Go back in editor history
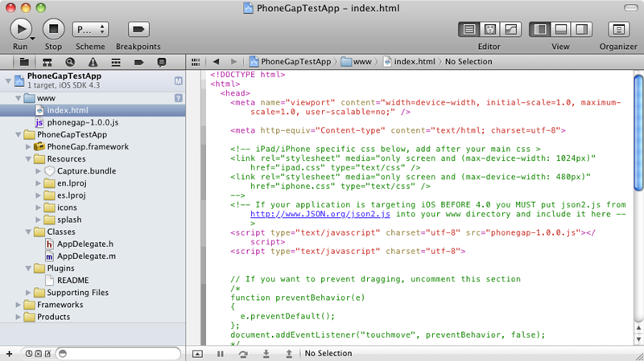644x361 pixels. tap(216, 62)
